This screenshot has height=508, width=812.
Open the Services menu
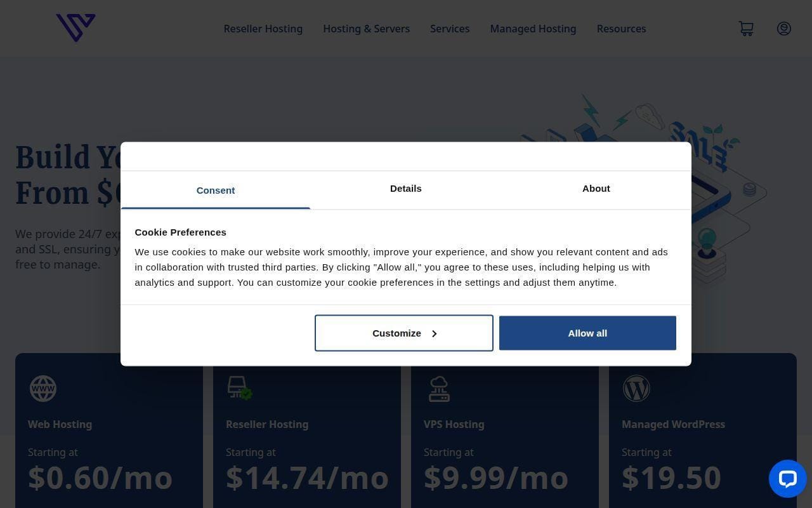coord(450,29)
